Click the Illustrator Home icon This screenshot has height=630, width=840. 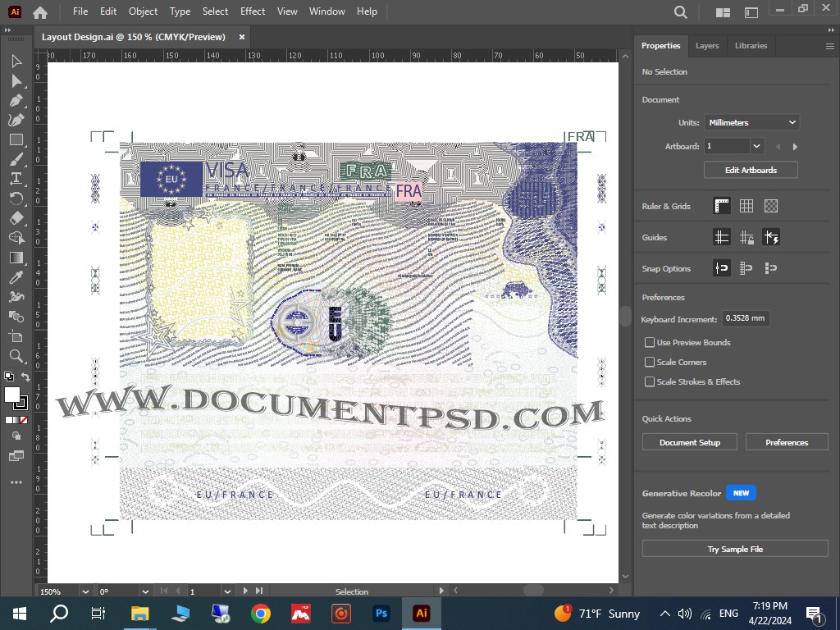pos(40,11)
